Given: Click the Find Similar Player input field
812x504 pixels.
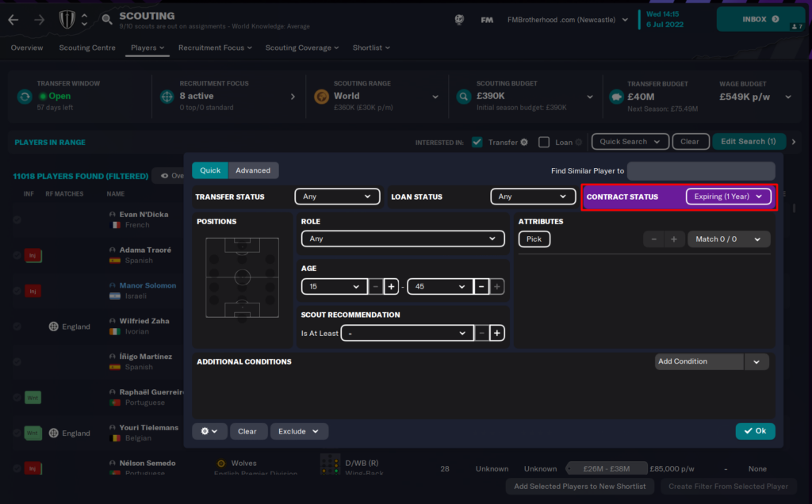Looking at the screenshot, I should click(x=701, y=170).
